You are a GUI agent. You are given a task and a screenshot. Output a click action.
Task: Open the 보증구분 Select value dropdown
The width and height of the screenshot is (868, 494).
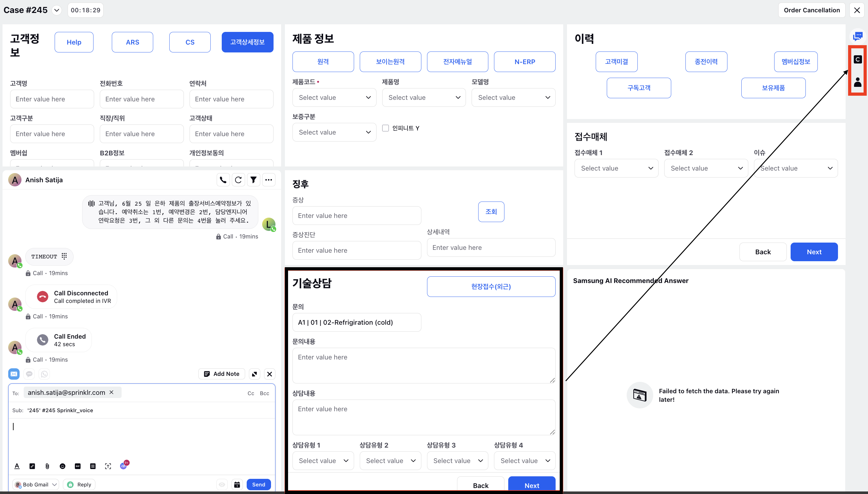(x=334, y=132)
